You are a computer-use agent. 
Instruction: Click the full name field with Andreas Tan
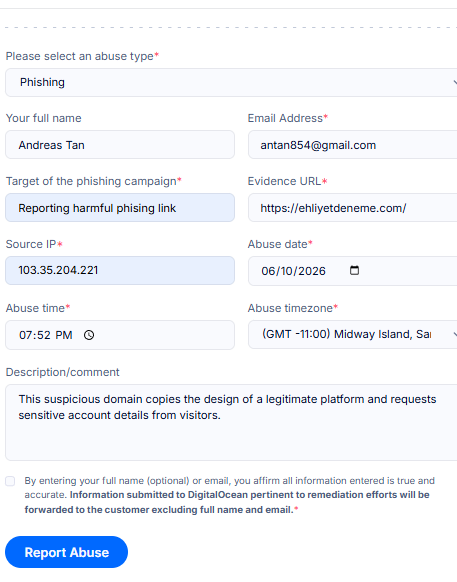click(120, 145)
